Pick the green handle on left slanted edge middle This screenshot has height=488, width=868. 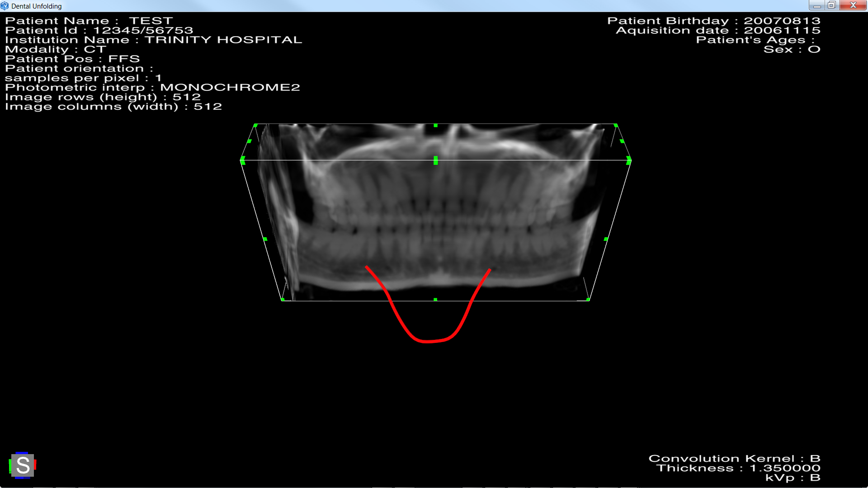tap(265, 239)
